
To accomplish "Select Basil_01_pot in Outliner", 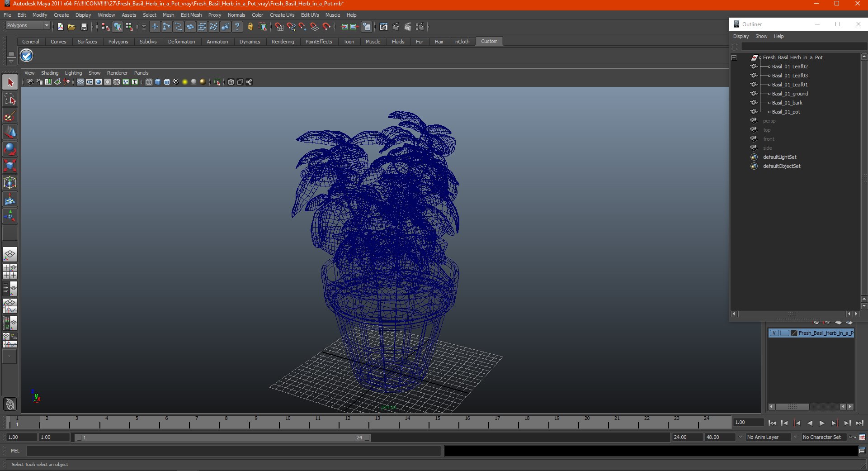I will [x=786, y=112].
